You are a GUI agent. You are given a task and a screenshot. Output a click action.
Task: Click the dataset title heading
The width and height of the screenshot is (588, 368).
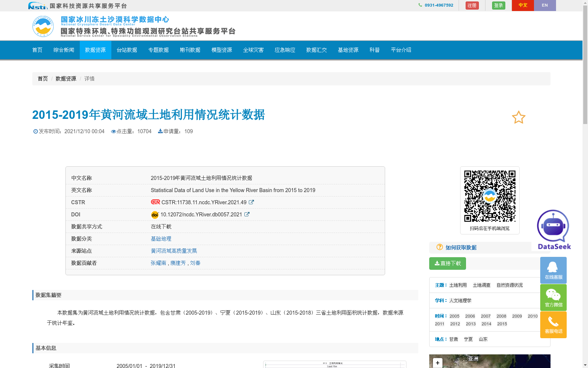tap(148, 115)
